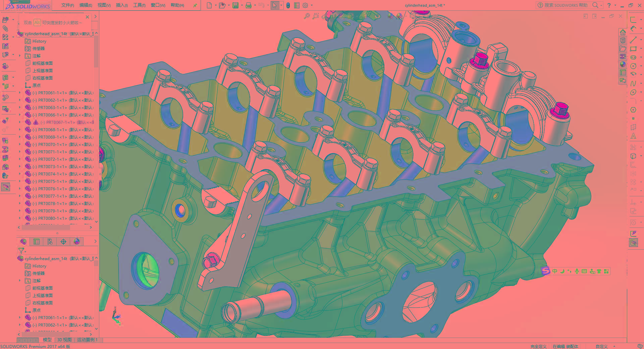
Task: Open the File Explorer folder icon in task pane
Action: click(x=623, y=48)
